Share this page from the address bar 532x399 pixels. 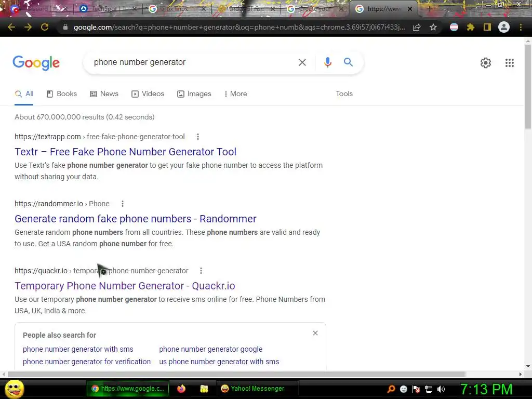point(417,27)
